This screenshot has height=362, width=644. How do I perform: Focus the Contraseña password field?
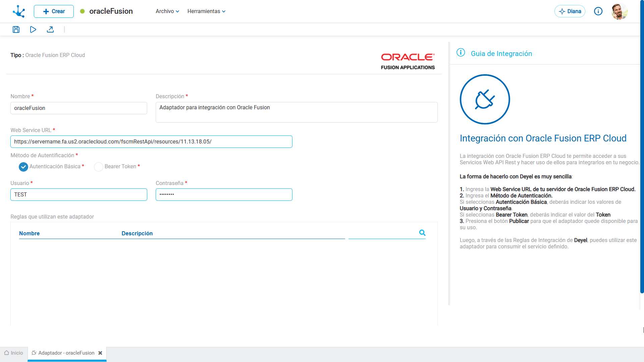coord(224,194)
